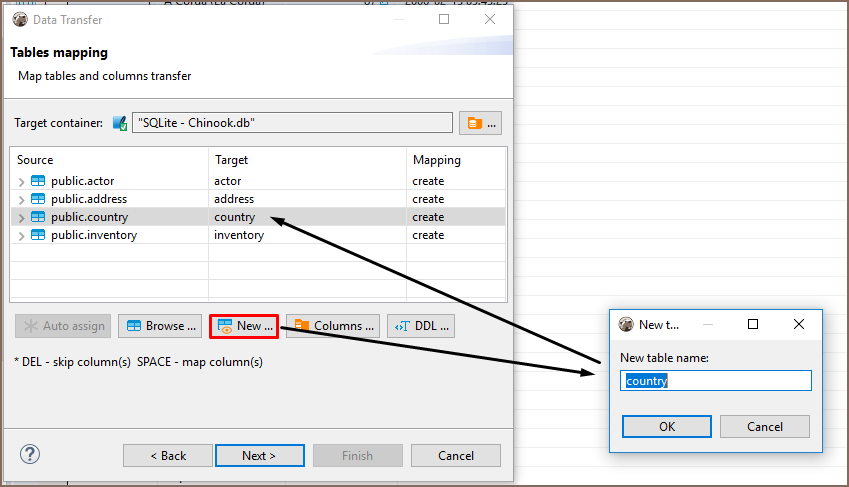Go to Next > wizard step

(259, 455)
